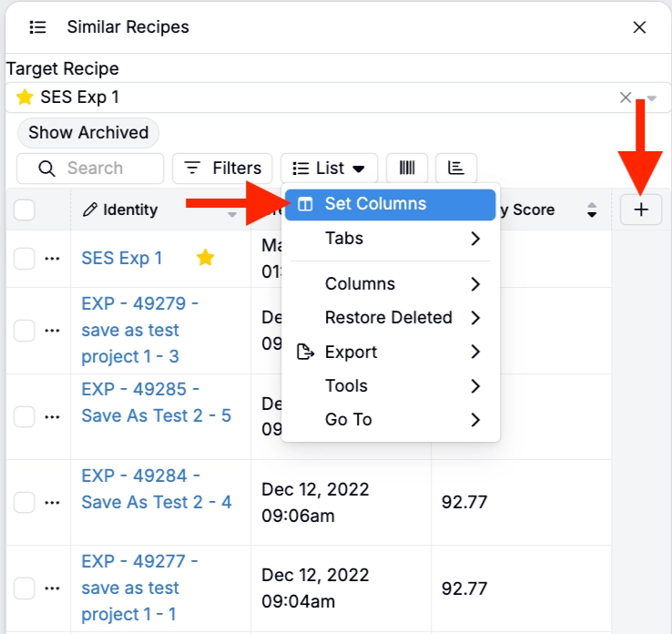Expand the Target Recipe dropdown arrow

[x=651, y=98]
